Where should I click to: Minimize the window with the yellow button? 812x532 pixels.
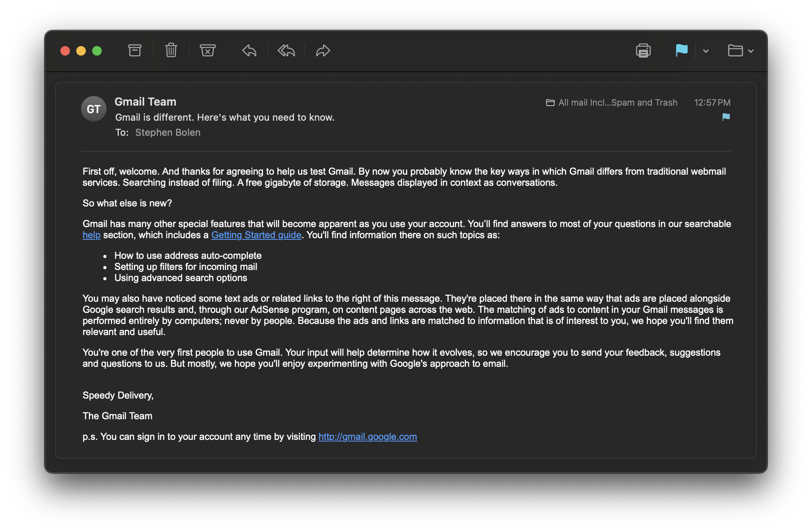click(81, 51)
